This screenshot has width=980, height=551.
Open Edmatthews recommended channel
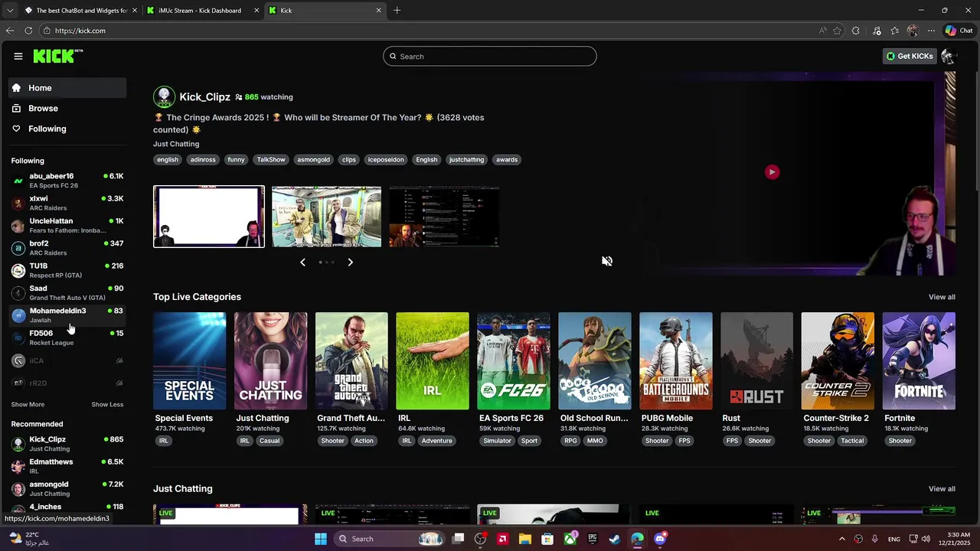coord(67,466)
